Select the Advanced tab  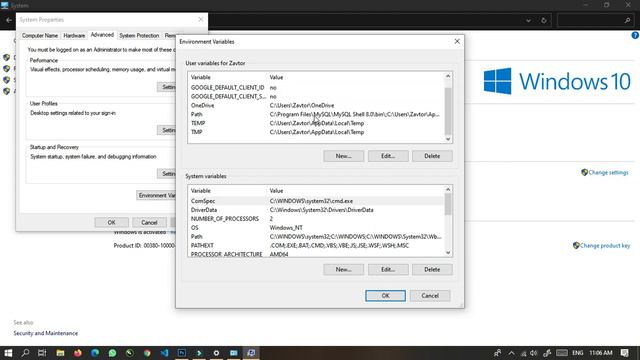(x=102, y=35)
